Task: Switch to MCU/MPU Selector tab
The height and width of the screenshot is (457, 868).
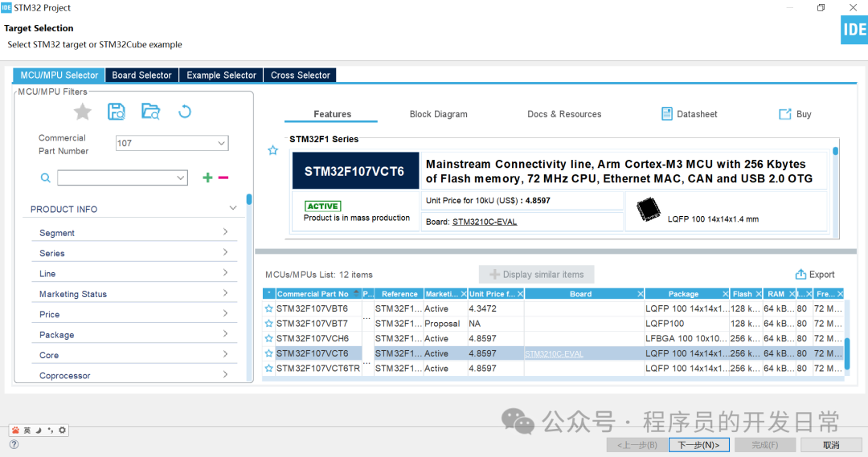Action: coord(59,75)
